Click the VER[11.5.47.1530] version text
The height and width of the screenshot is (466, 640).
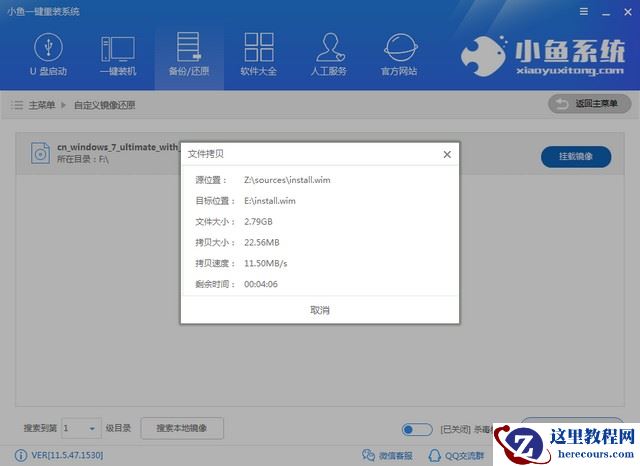[x=67, y=455]
